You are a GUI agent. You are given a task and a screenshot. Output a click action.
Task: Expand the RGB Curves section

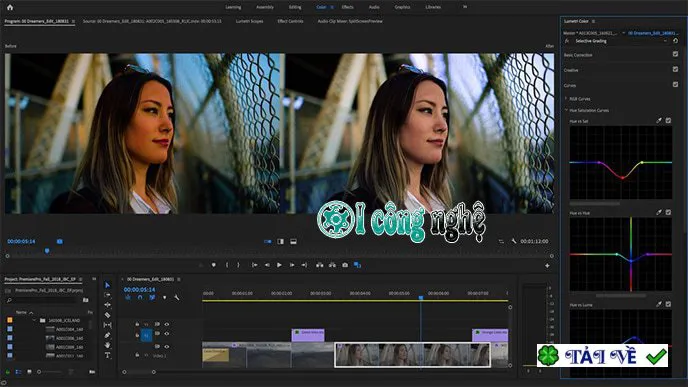[566, 99]
